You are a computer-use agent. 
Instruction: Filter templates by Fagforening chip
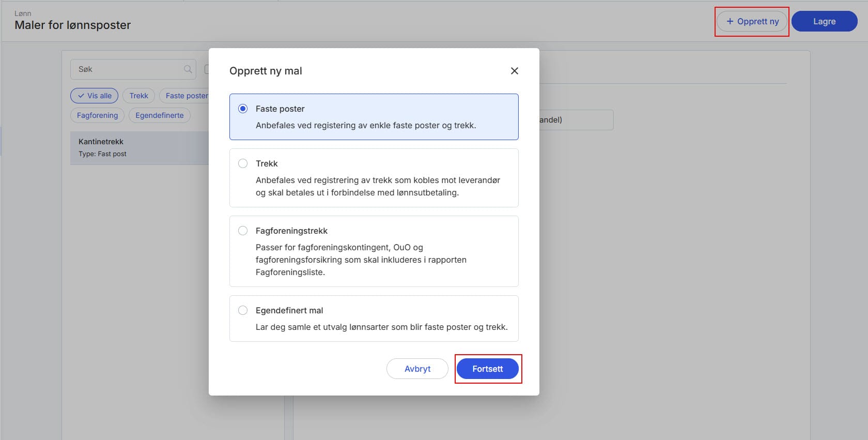[97, 115]
